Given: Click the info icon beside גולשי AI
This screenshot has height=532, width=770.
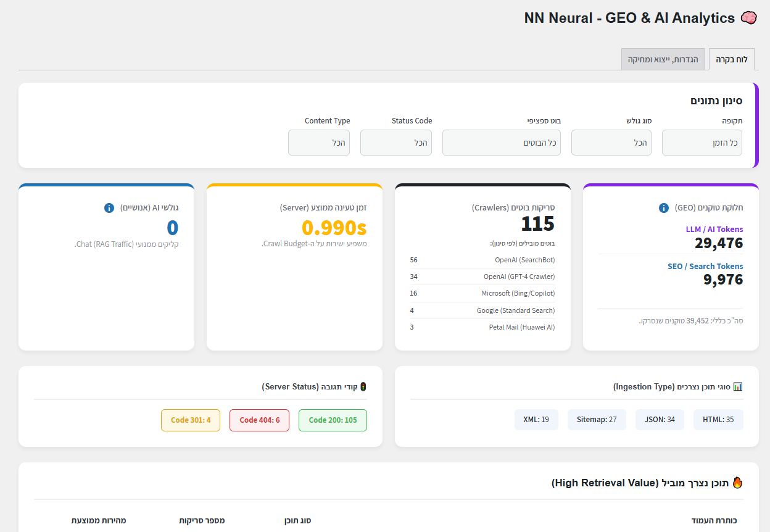Looking at the screenshot, I should (109, 208).
